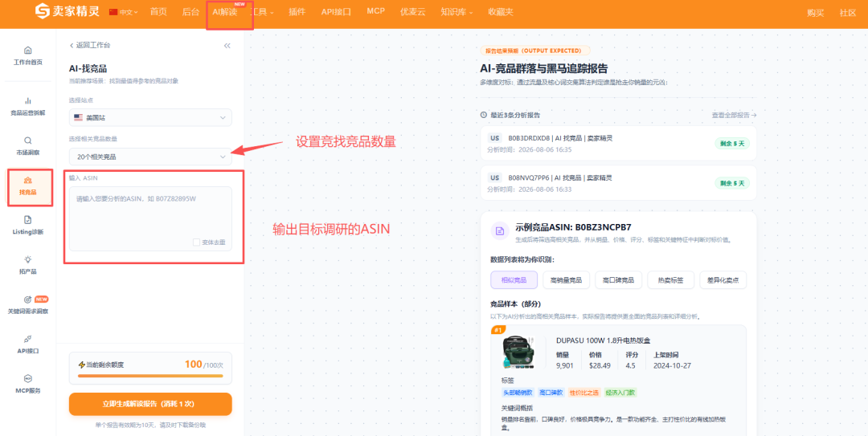Select the 高口碑竞品 tab
Viewport: 868px width, 436px height.
[x=618, y=280]
